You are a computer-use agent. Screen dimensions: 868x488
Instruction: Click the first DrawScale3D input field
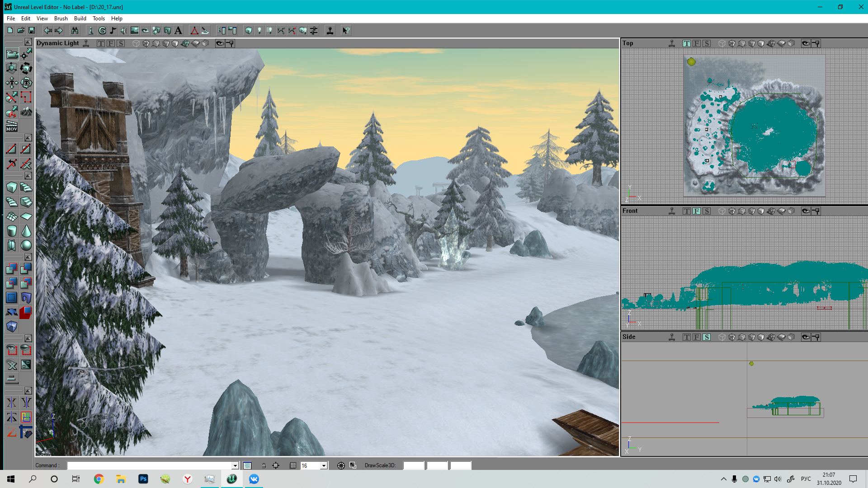[413, 465]
